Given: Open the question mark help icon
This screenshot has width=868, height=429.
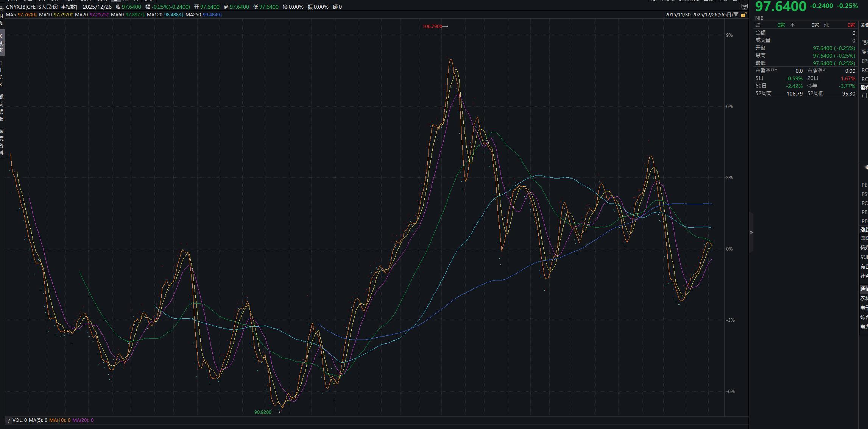Looking at the screenshot, I should click(x=8, y=420).
